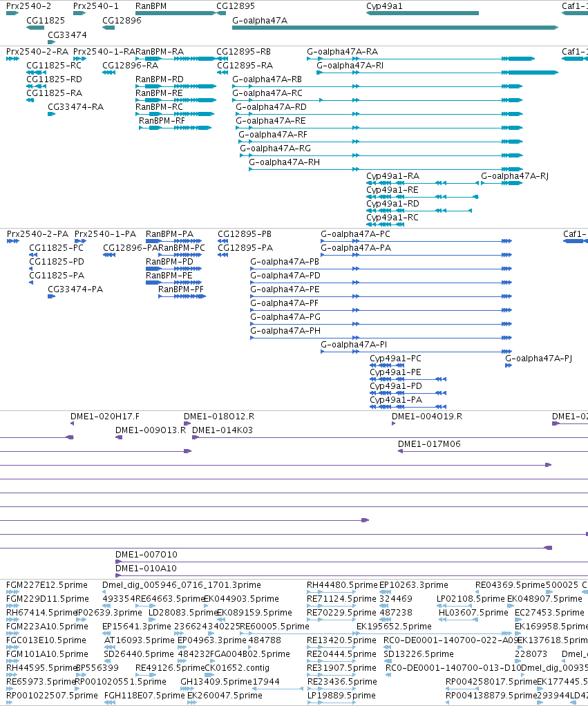Select BAC clone DME1-010A10 label
Image resolution: width=588 pixels, height=706 pixels.
click(x=146, y=569)
